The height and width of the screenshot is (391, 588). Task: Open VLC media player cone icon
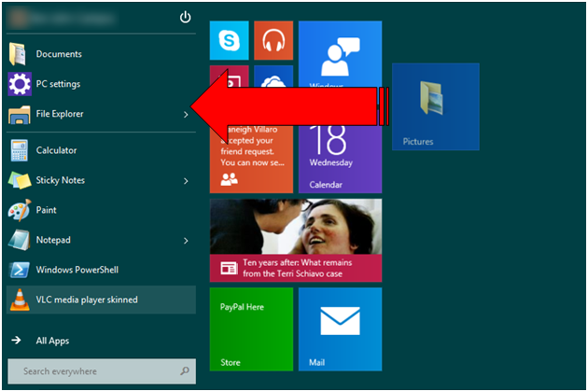(20, 300)
